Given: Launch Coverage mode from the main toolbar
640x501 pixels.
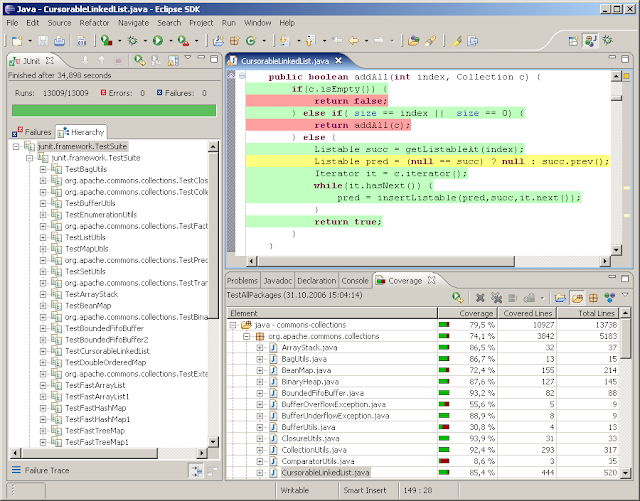Looking at the screenshot, I should (x=107, y=40).
